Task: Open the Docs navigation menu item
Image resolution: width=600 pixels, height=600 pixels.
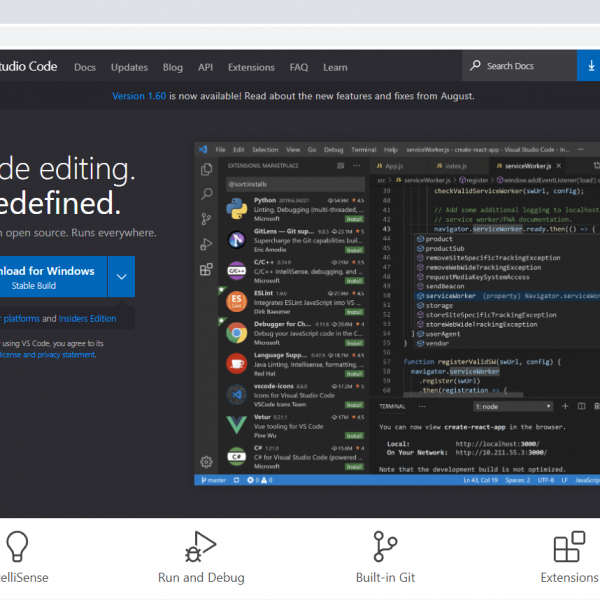Action: tap(85, 67)
